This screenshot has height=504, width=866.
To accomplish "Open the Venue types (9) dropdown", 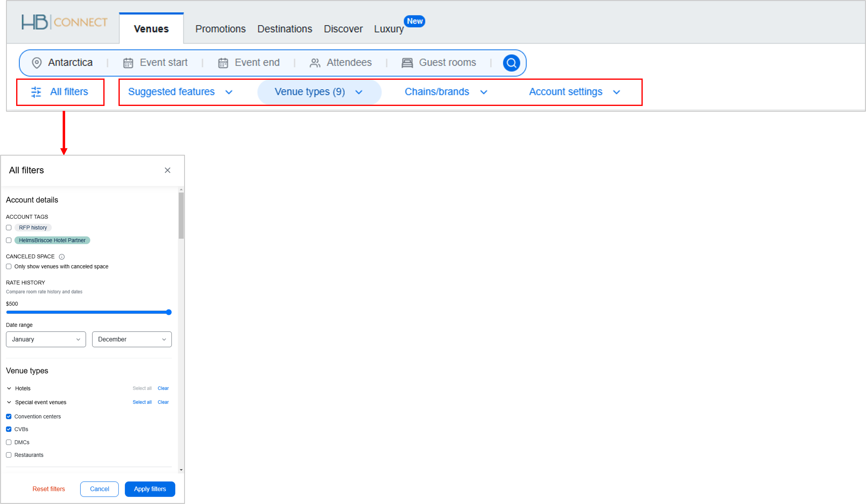I will [318, 92].
